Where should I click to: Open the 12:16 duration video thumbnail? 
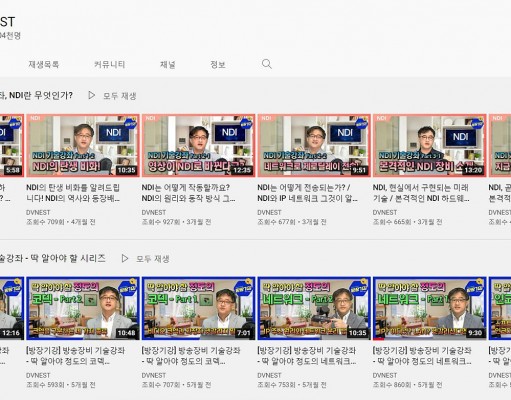(12, 308)
